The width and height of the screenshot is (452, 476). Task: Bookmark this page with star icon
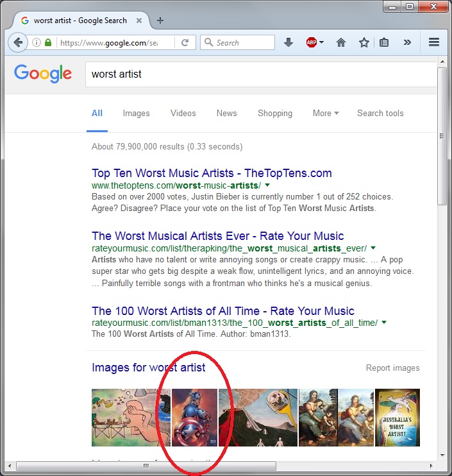pyautogui.click(x=364, y=43)
